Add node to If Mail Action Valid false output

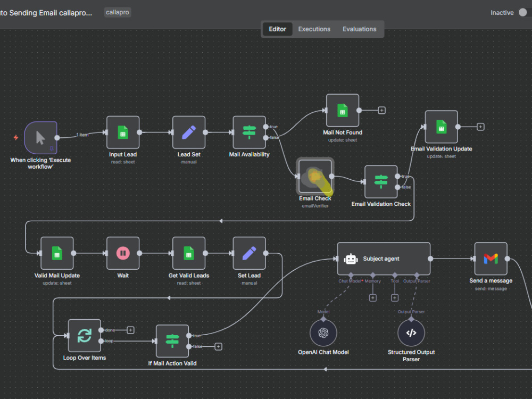[219, 346]
